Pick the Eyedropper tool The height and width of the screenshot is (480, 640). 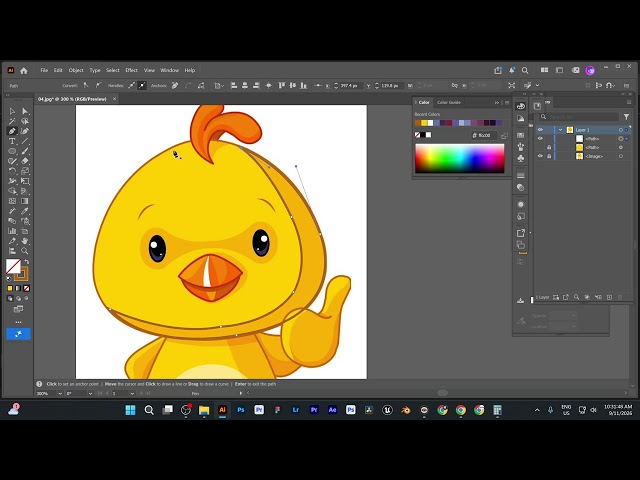tap(25, 211)
